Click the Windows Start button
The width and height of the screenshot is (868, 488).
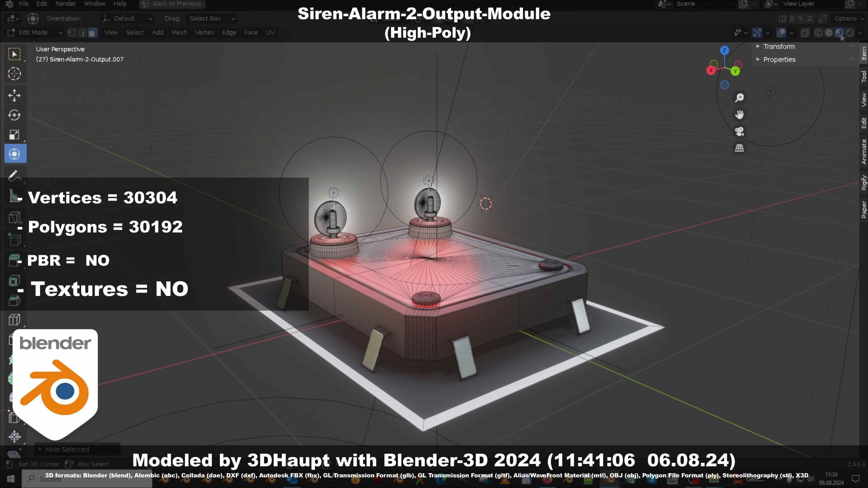tap(10, 479)
